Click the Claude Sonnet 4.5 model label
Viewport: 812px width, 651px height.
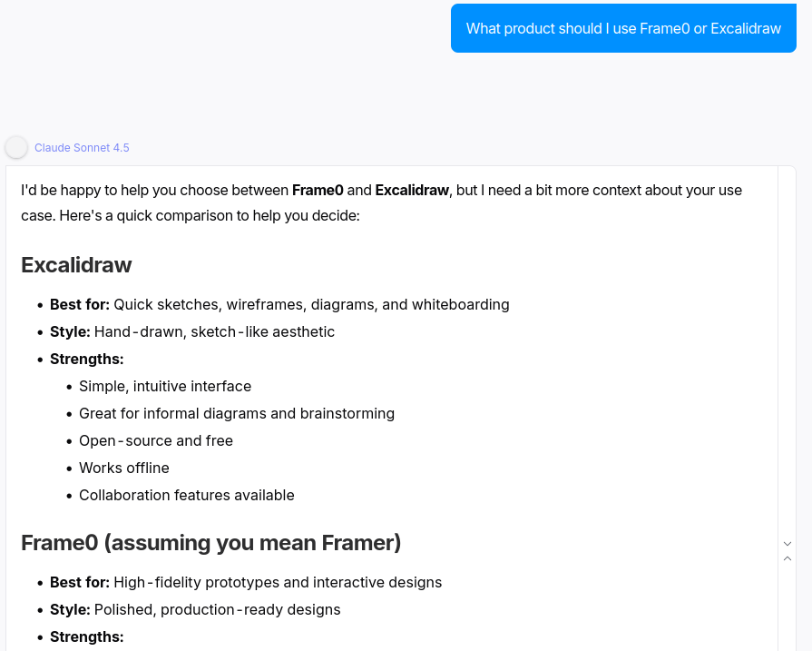click(x=82, y=148)
